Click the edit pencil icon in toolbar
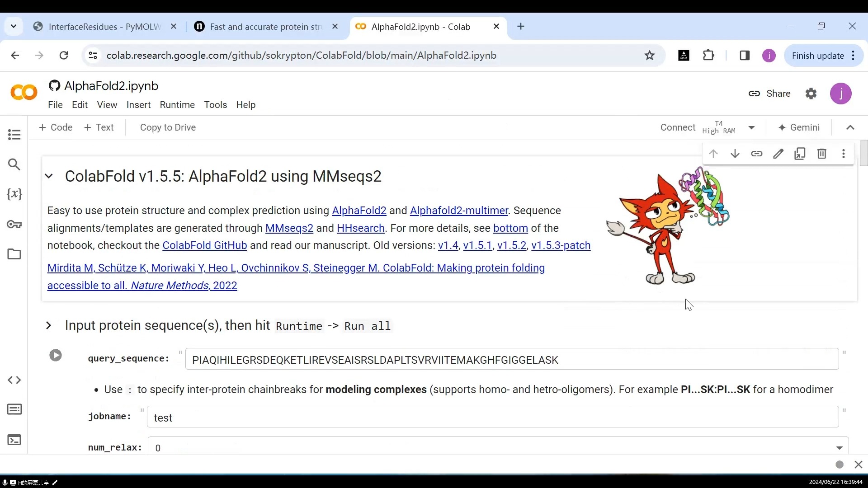 coord(778,154)
